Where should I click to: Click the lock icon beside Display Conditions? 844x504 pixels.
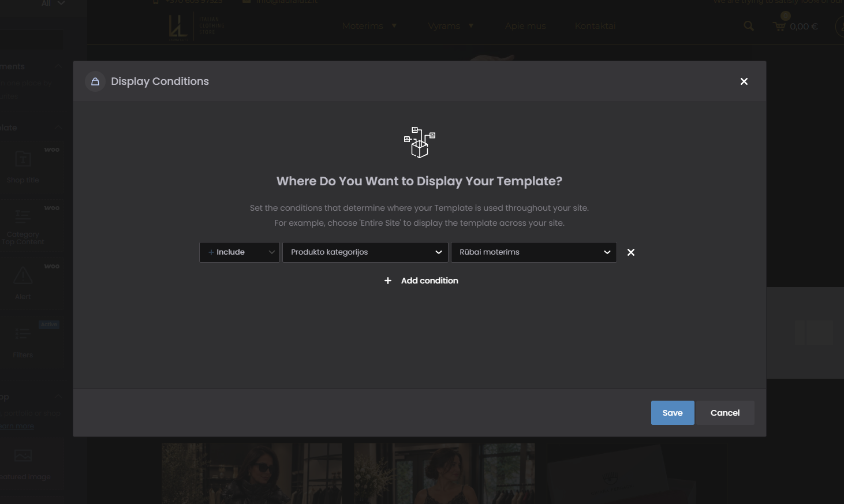(95, 81)
